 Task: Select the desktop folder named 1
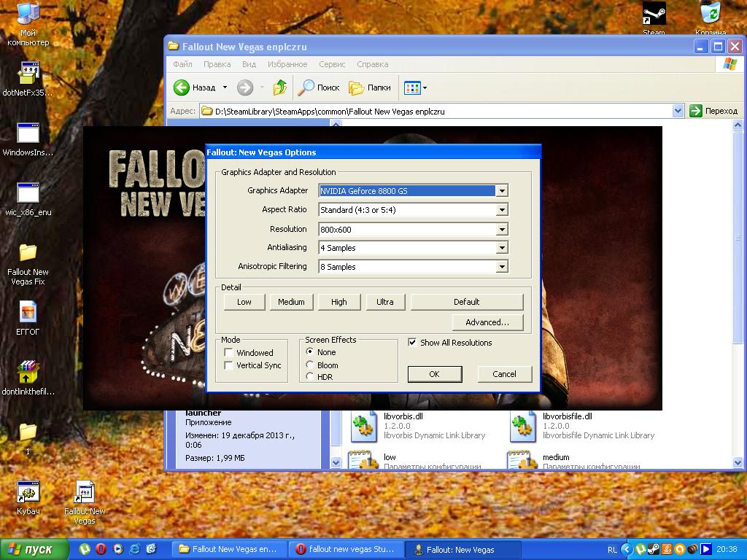(x=28, y=432)
